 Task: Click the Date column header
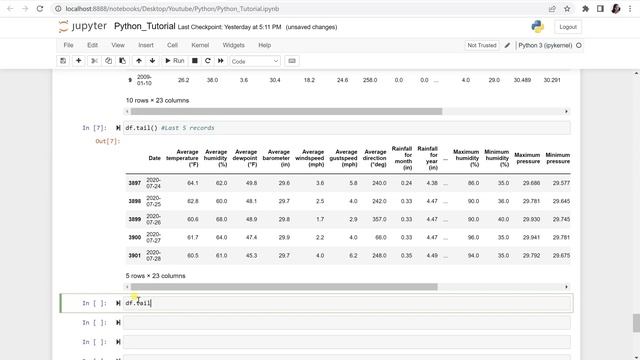pyautogui.click(x=155, y=158)
